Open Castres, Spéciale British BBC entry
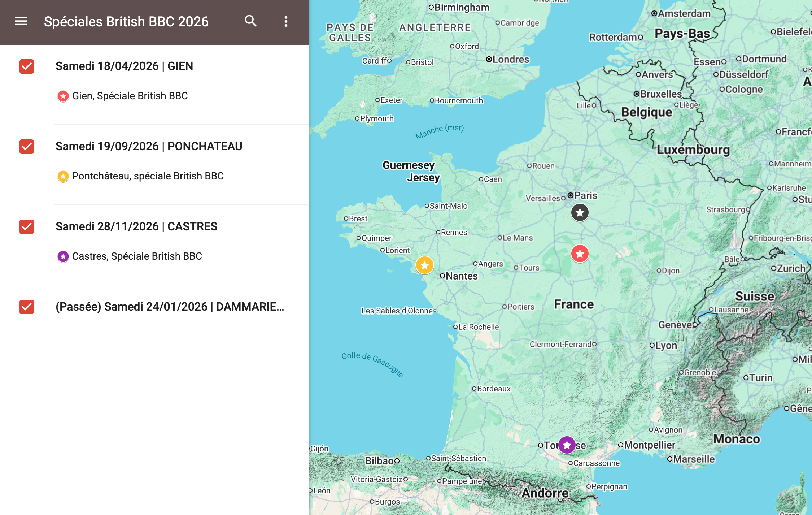 pyautogui.click(x=137, y=256)
